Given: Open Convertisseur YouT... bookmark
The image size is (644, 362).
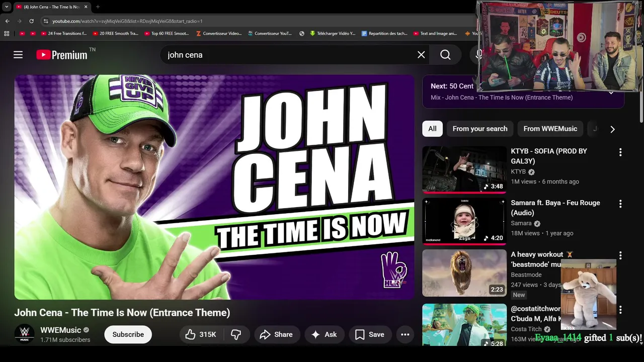Looking at the screenshot, I should (x=270, y=34).
